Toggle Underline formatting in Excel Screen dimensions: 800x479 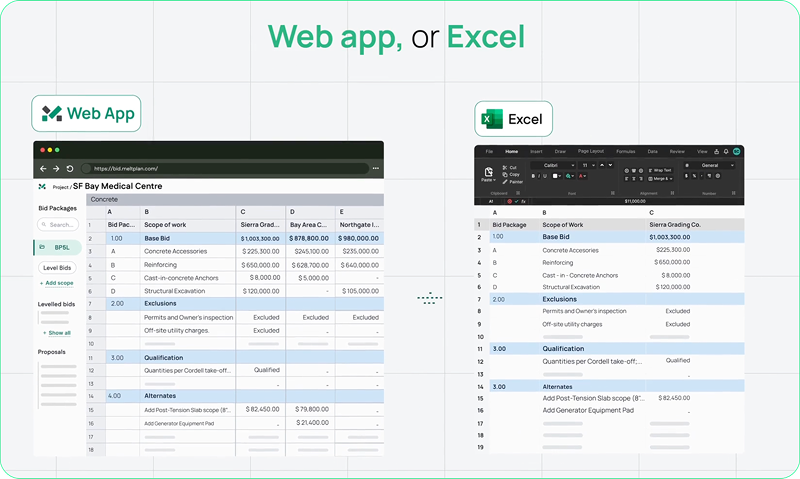click(545, 176)
